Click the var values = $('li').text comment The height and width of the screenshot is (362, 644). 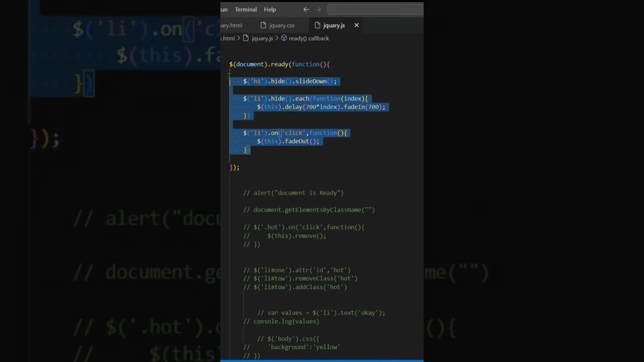[321, 313]
